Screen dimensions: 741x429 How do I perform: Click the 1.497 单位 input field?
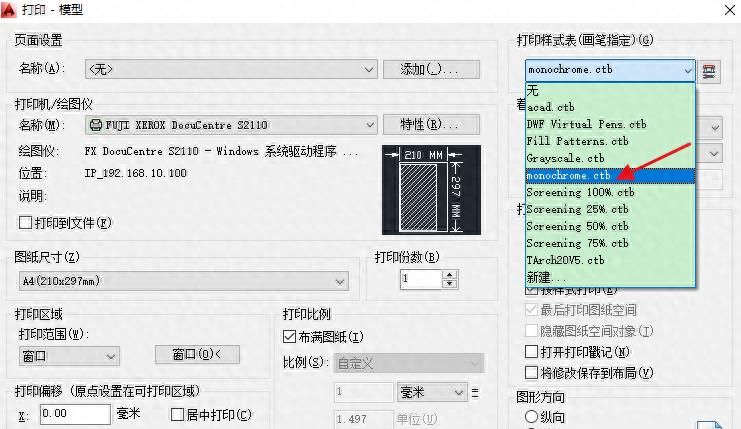(x=363, y=419)
